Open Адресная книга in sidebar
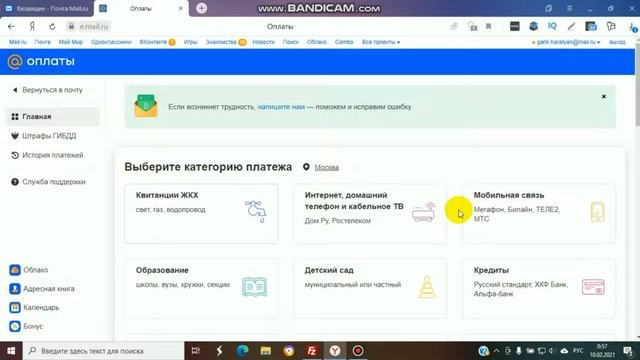Viewport: 640px width, 360px height. tap(42, 289)
